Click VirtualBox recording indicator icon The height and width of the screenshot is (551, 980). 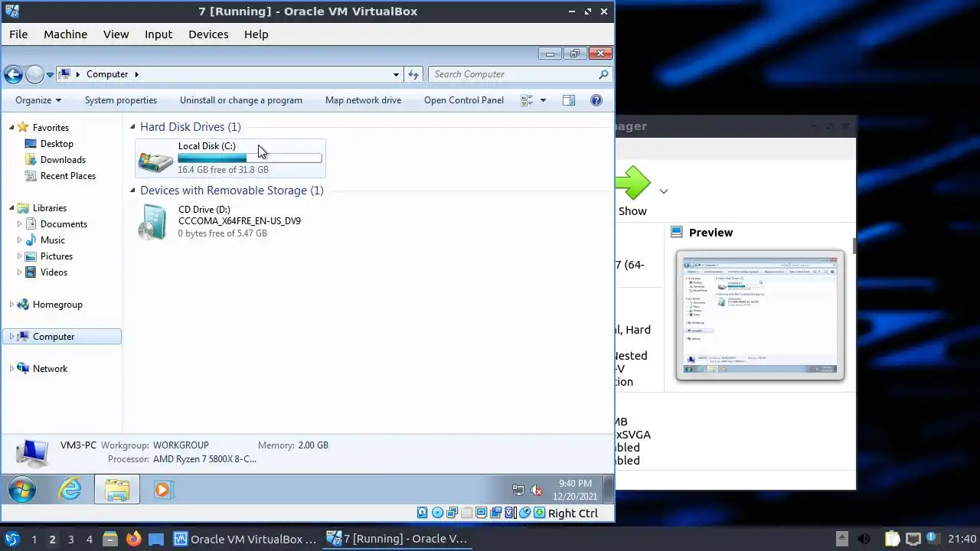[495, 513]
